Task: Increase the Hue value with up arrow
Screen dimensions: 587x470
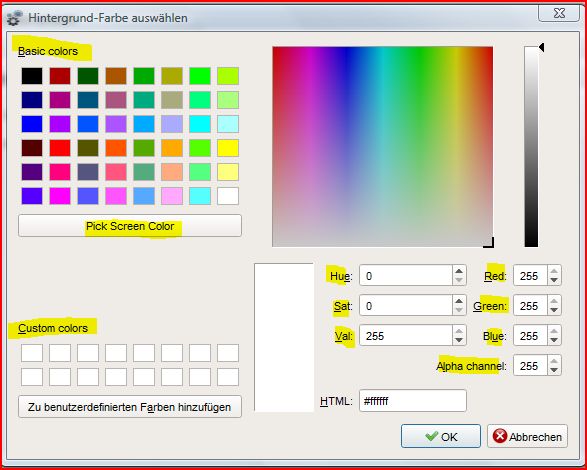Action: pyautogui.click(x=459, y=270)
